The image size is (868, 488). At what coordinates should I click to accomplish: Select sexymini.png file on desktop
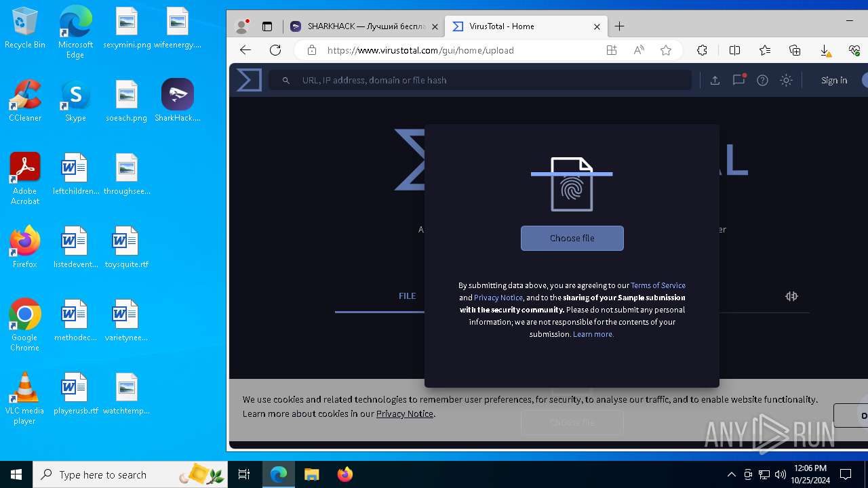point(127,28)
